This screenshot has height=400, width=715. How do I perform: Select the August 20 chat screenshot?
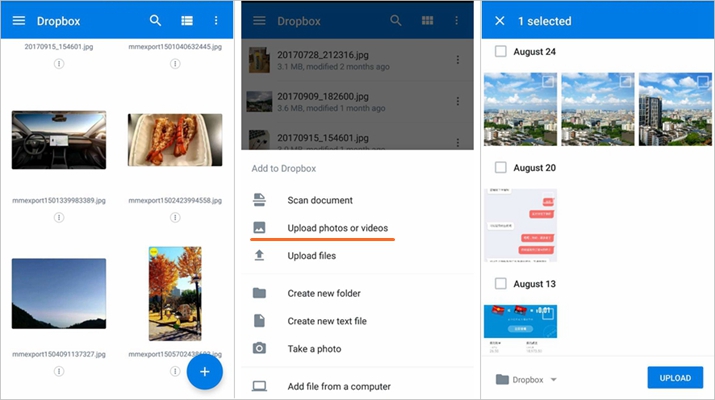[520, 225]
